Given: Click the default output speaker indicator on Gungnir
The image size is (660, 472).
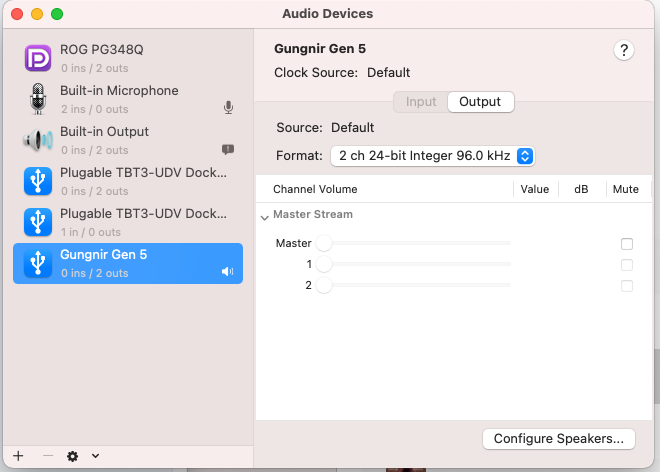Looking at the screenshot, I should point(227,272).
